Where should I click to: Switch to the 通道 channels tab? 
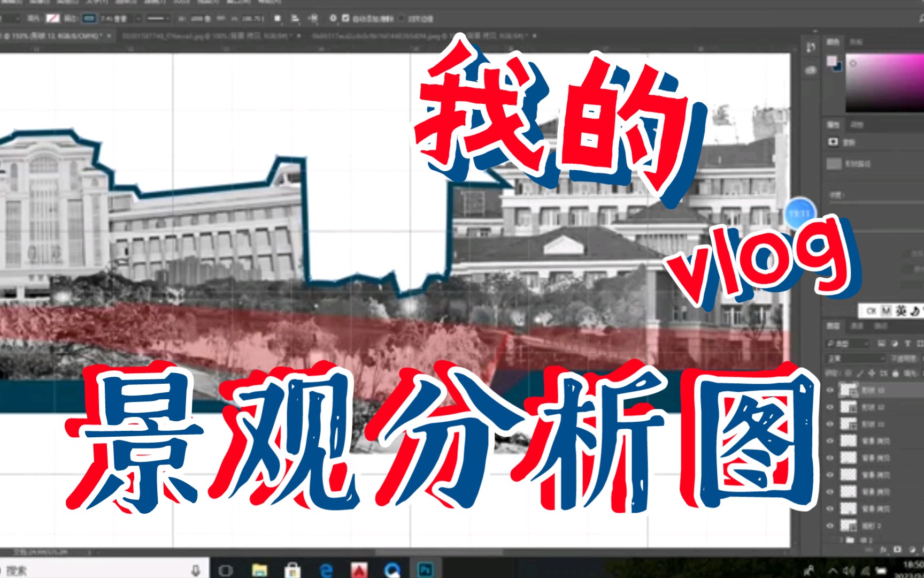click(857, 325)
